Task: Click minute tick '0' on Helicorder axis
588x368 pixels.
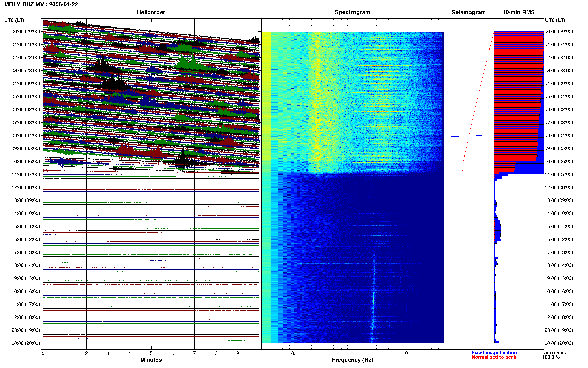Action: [43, 353]
